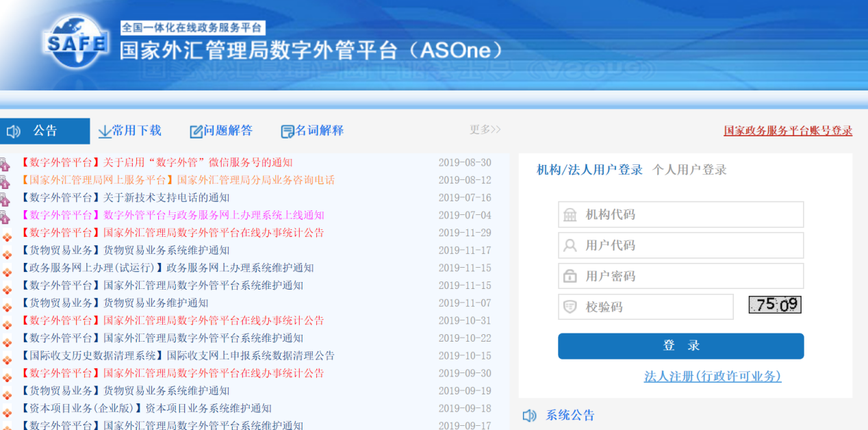Click the building icon in 机构代码 field
868x430 pixels.
570,215
